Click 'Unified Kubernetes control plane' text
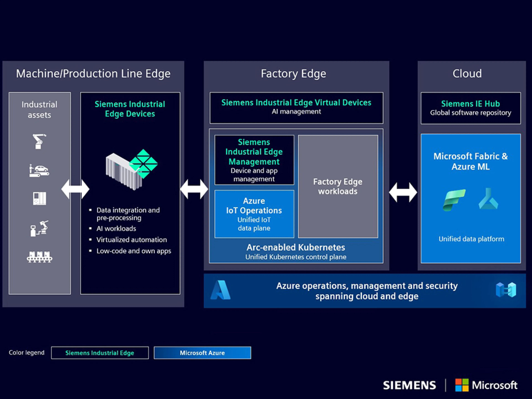This screenshot has height=399, width=532. (x=296, y=257)
